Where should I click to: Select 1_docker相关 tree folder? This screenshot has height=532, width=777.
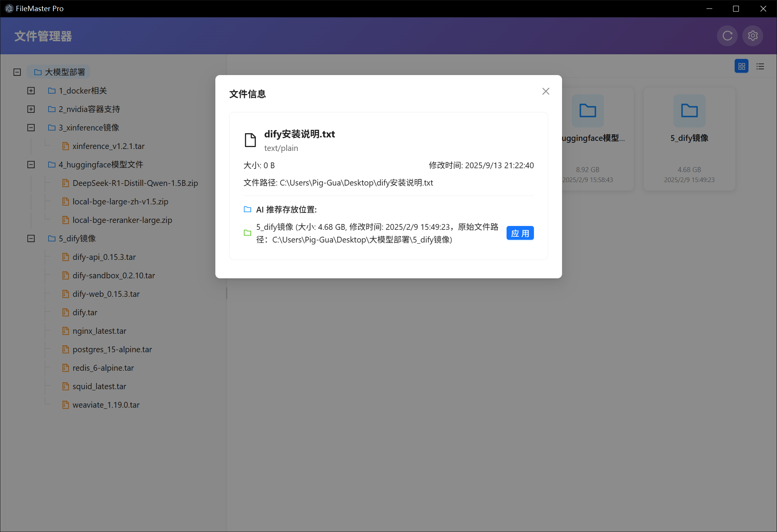pos(77,90)
